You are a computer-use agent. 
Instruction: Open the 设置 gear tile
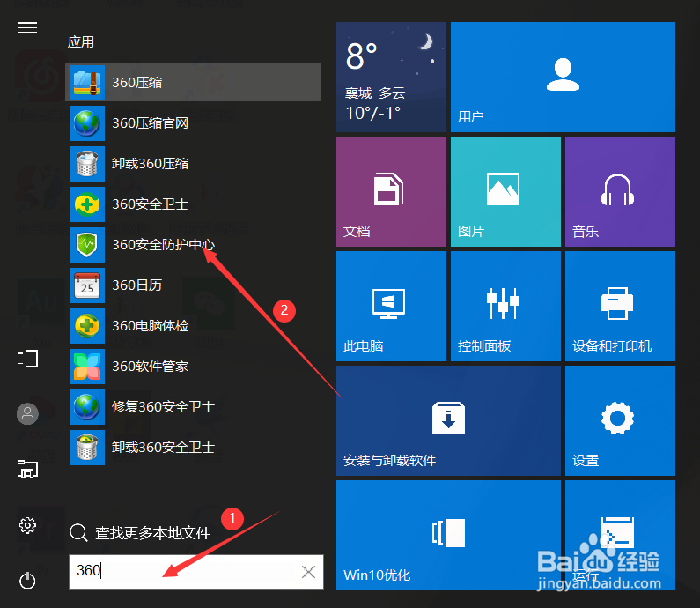pyautogui.click(x=620, y=421)
